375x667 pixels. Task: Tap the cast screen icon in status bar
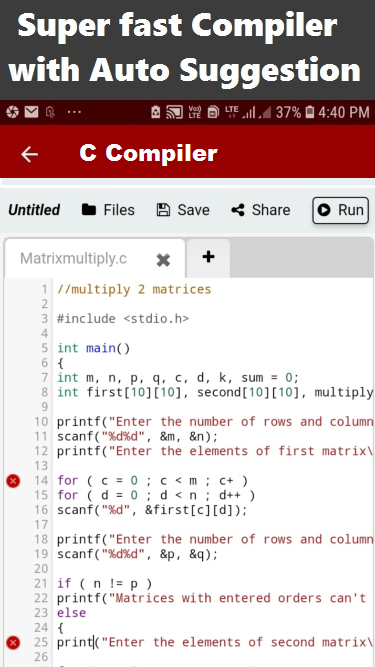coord(175,112)
